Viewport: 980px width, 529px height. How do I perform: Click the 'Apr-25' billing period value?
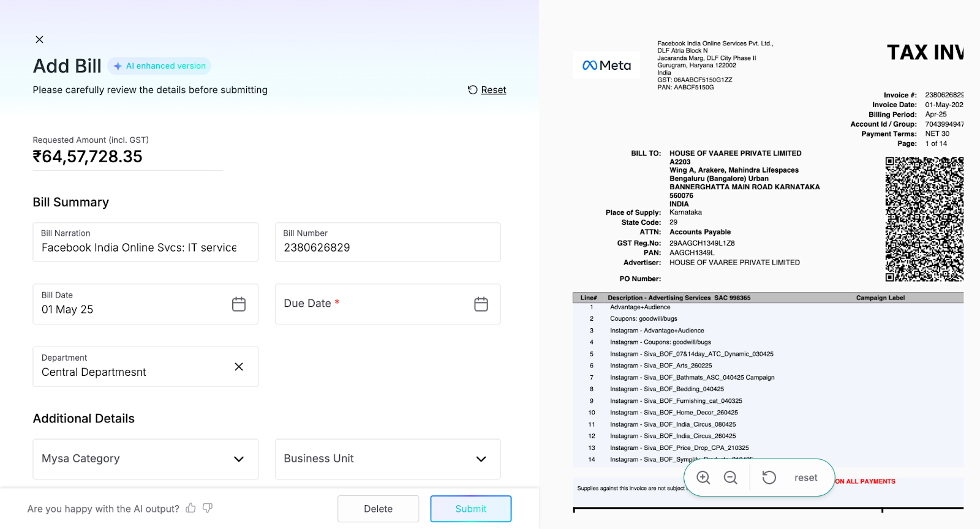[x=936, y=114]
